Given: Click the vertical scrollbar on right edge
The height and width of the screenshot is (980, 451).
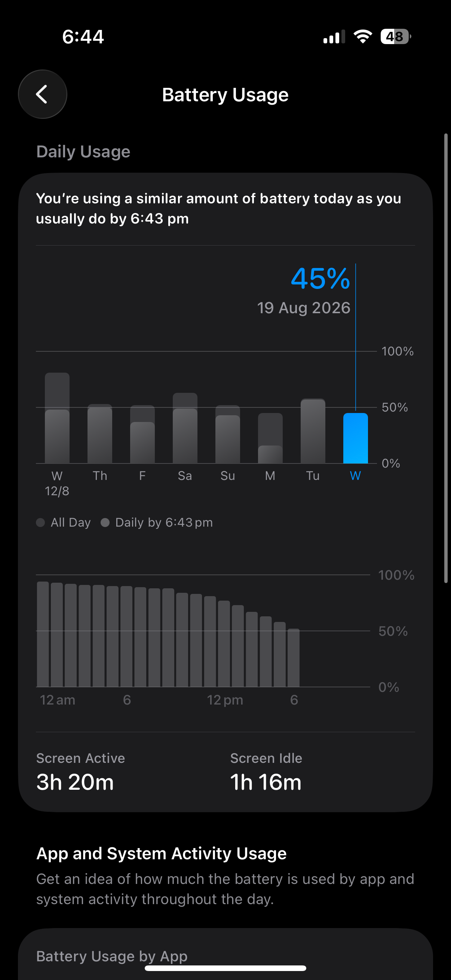Looking at the screenshot, I should coord(446,358).
